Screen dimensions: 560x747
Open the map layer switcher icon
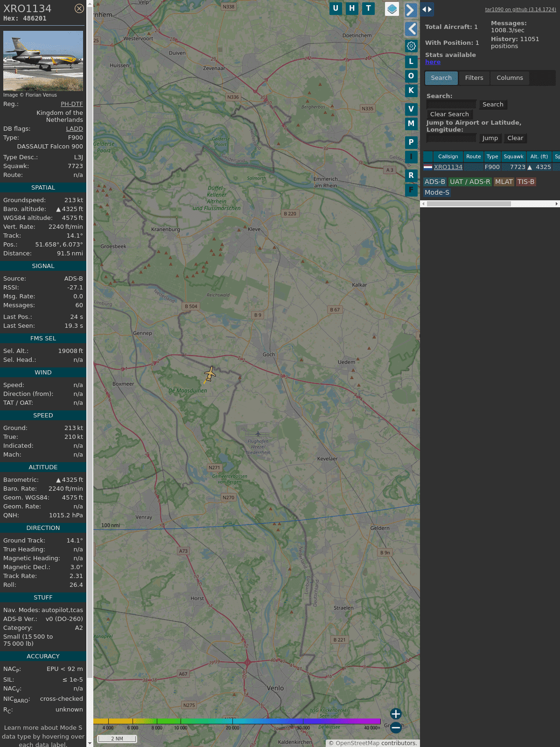[392, 9]
